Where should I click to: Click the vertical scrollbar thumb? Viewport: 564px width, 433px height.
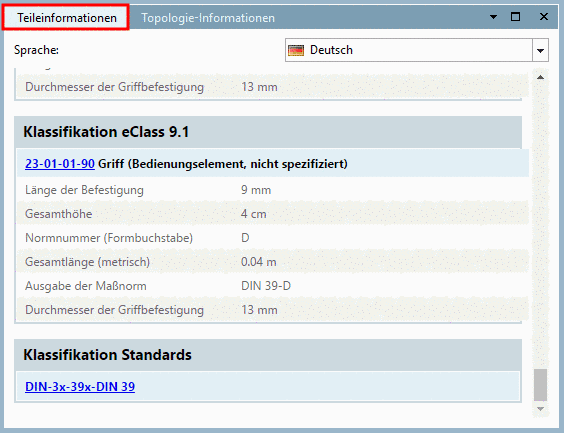(540, 384)
